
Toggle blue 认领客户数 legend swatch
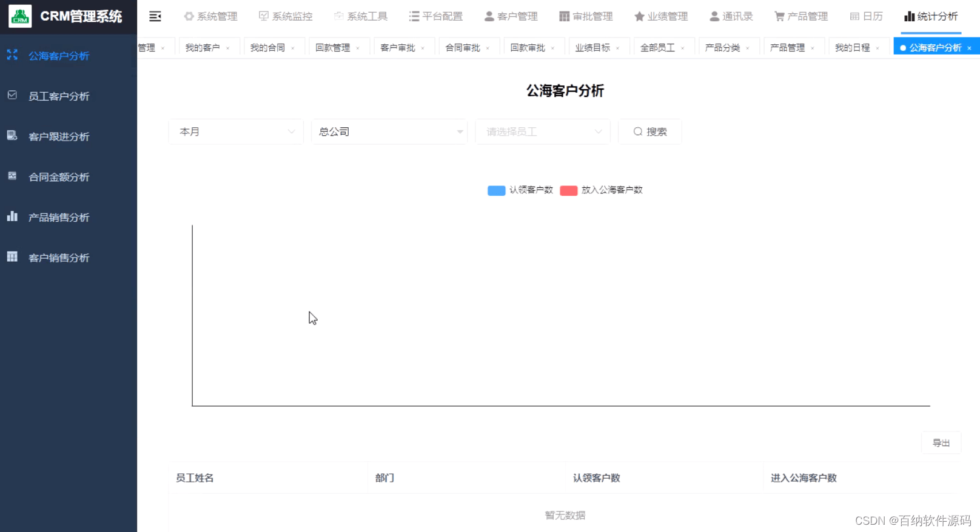(x=496, y=190)
